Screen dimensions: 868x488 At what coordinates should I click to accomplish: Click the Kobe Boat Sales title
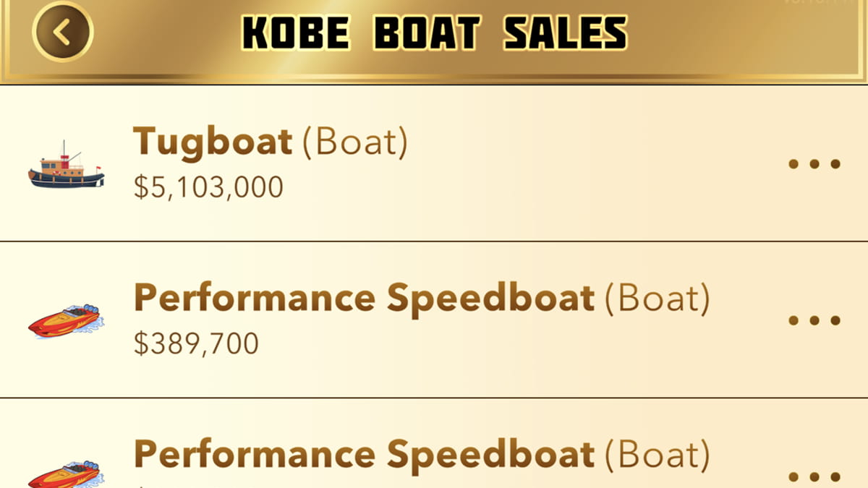pyautogui.click(x=434, y=33)
